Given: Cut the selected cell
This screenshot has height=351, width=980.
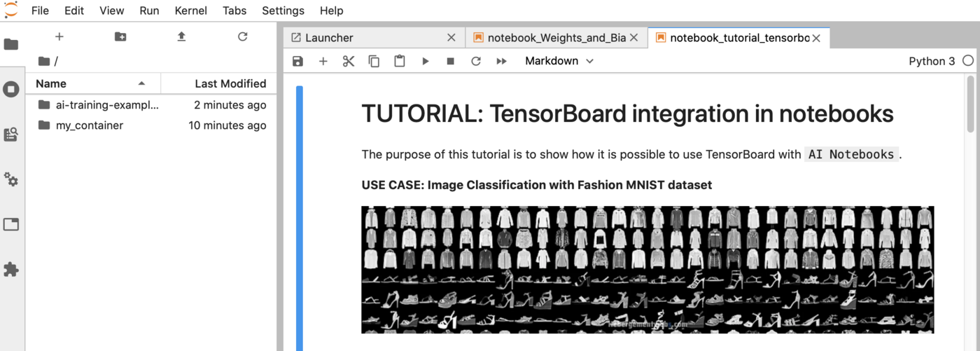Looking at the screenshot, I should tap(349, 61).
